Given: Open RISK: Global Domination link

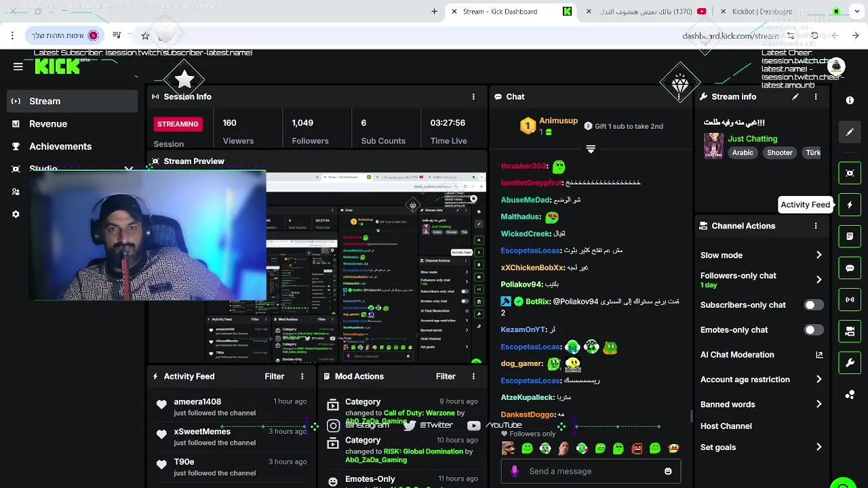Looking at the screenshot, I should [x=424, y=451].
